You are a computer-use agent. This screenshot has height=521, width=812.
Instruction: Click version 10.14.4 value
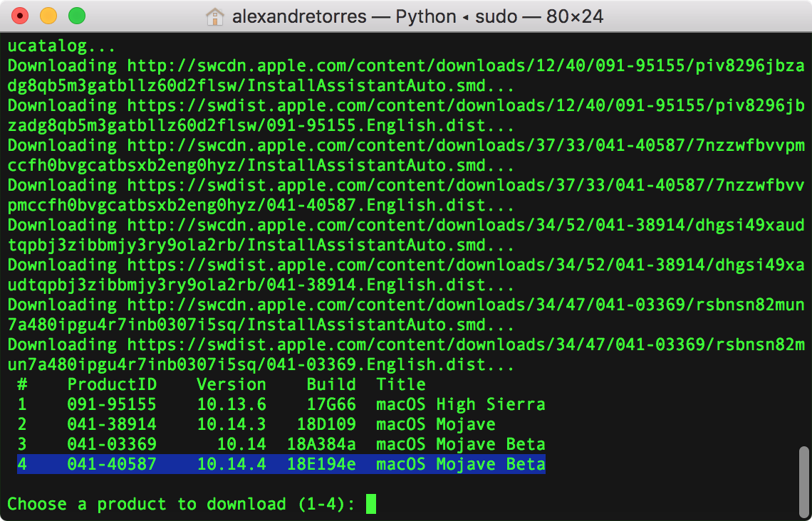231,464
